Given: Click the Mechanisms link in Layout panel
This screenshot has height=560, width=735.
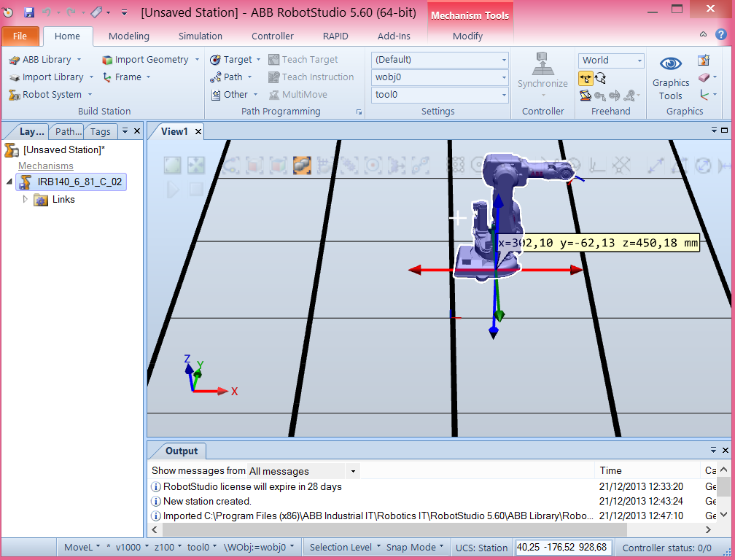Looking at the screenshot, I should pyautogui.click(x=45, y=166).
